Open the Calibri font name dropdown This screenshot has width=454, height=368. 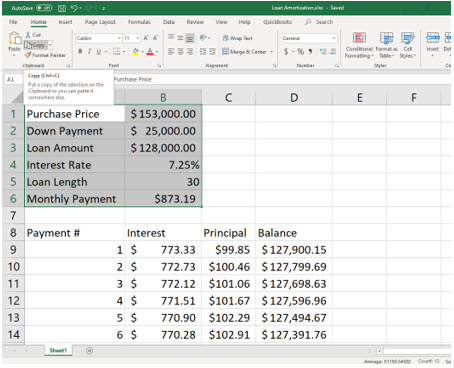coord(119,38)
